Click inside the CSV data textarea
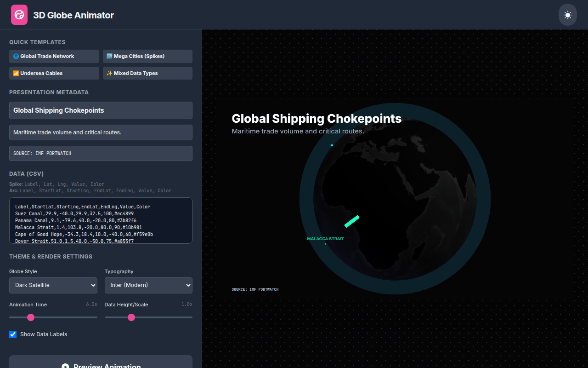 pos(101,220)
